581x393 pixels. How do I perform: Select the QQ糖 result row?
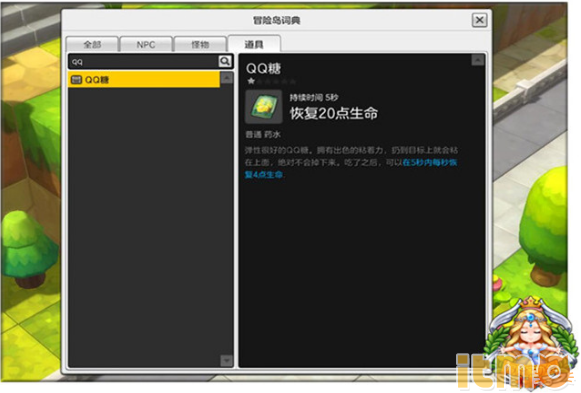tap(144, 80)
